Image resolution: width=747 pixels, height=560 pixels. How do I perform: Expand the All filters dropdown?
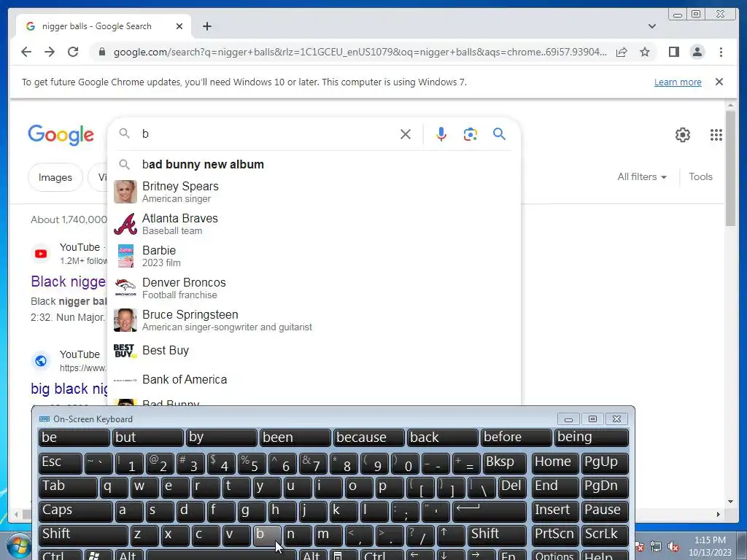[x=642, y=176]
